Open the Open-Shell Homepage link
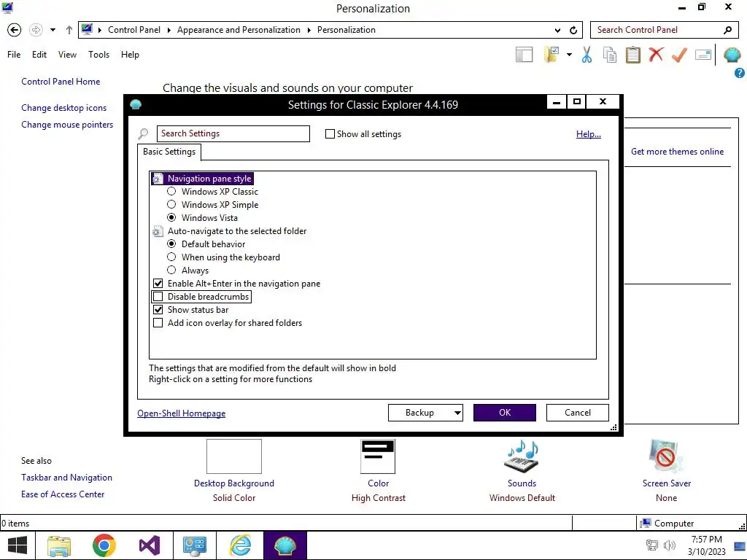 (x=181, y=413)
